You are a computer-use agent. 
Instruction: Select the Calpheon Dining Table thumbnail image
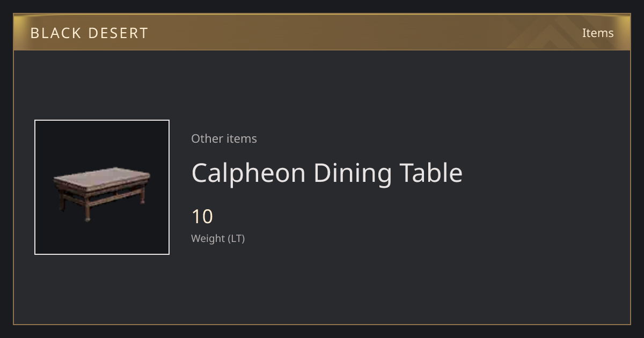point(102,187)
